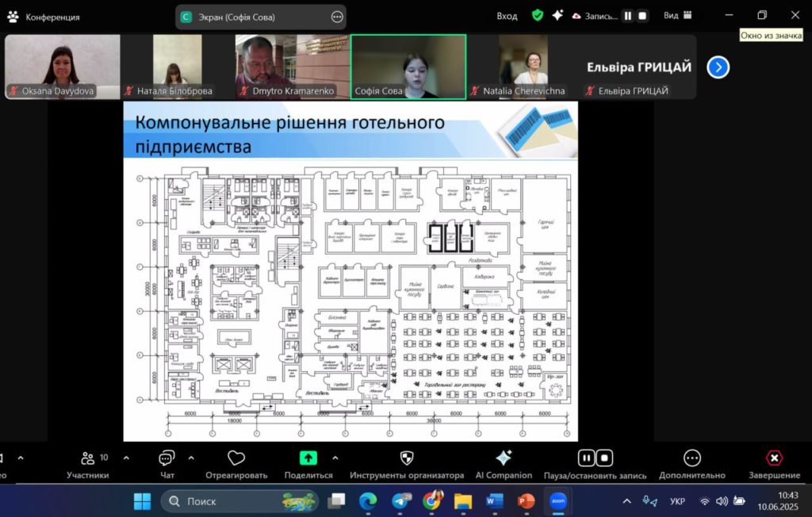The width and height of the screenshot is (812, 517).
Task: Open the Участники participants panel
Action: pyautogui.click(x=87, y=458)
